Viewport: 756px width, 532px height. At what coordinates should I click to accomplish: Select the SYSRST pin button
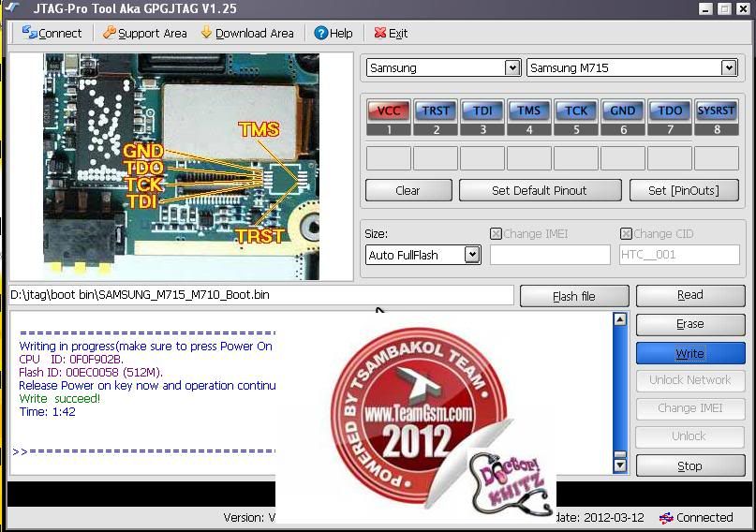click(x=716, y=111)
